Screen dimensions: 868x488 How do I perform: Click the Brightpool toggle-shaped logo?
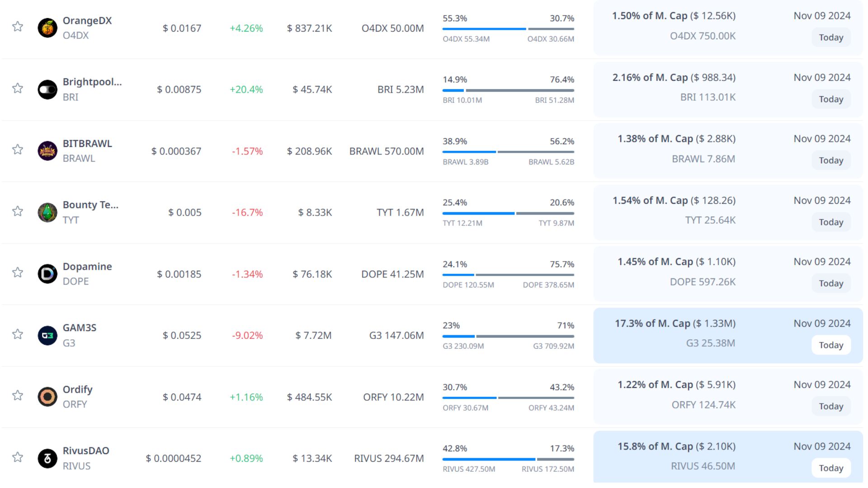[47, 89]
